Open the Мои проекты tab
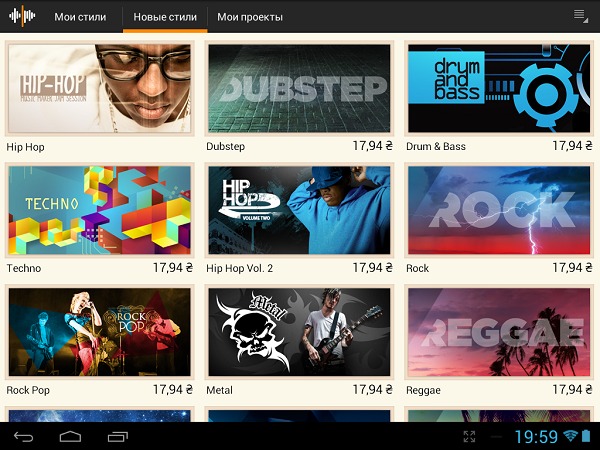 pos(250,17)
